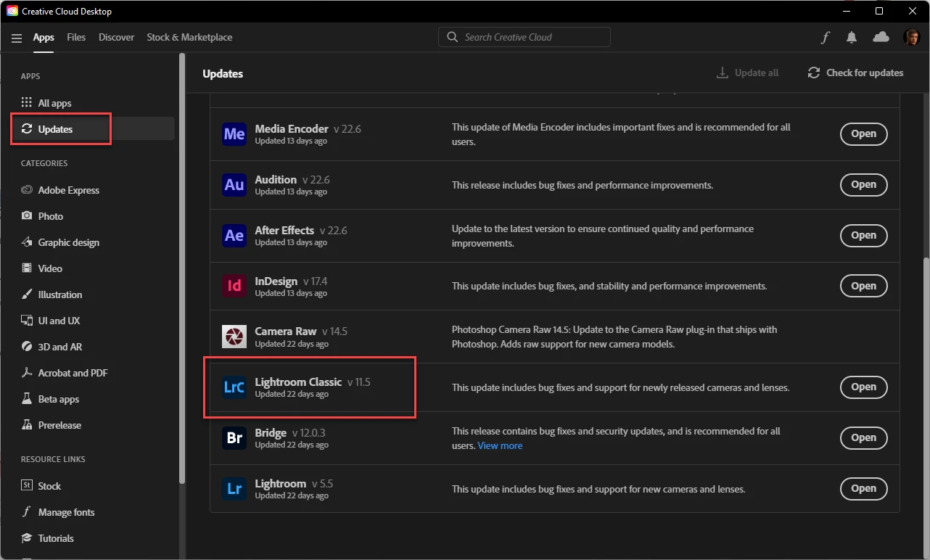
Task: Click the Audition app icon
Action: (234, 185)
